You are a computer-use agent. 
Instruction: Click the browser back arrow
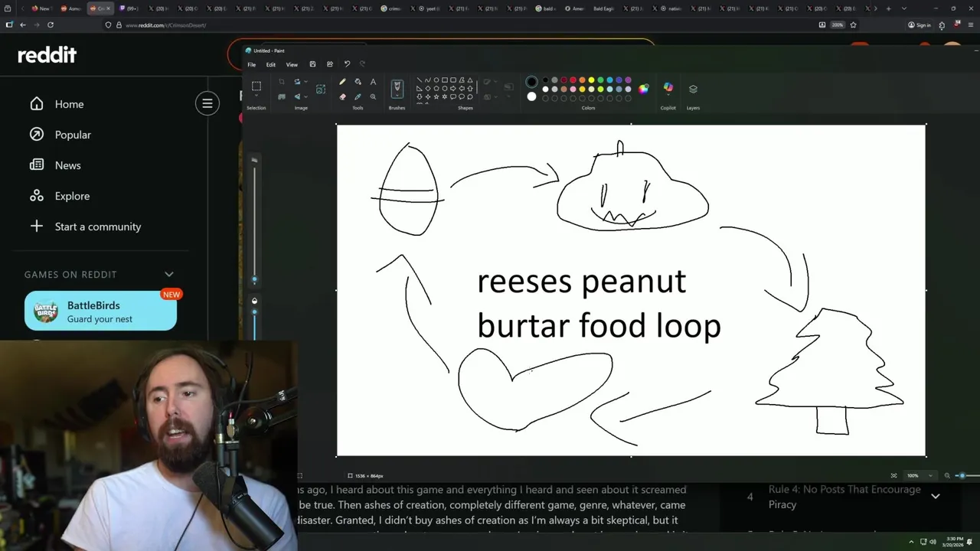23,24
